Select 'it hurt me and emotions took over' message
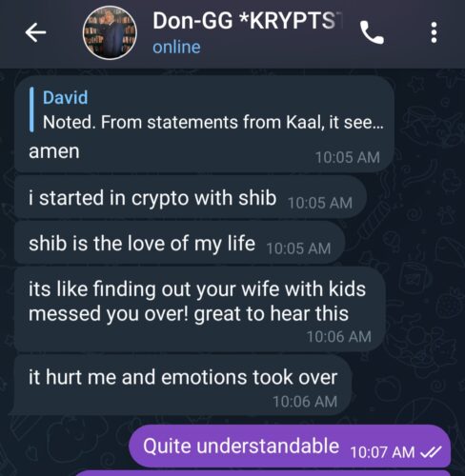 pos(181,385)
